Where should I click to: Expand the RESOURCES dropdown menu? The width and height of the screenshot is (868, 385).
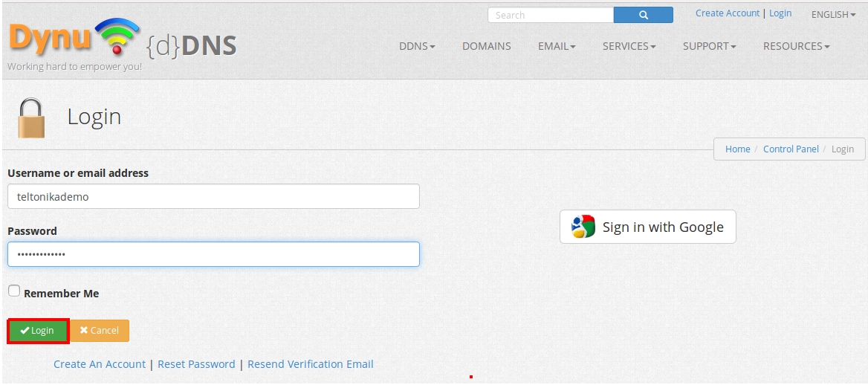[796, 46]
